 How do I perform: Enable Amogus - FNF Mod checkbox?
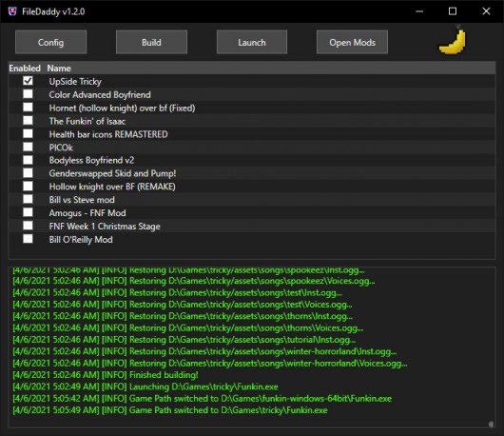(x=28, y=212)
